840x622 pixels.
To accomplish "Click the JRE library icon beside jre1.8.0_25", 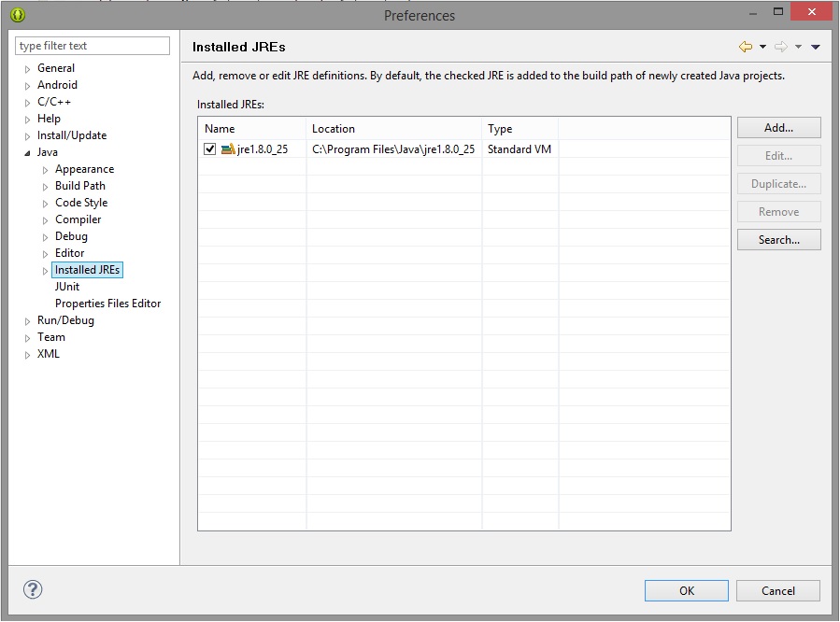I will coord(228,149).
